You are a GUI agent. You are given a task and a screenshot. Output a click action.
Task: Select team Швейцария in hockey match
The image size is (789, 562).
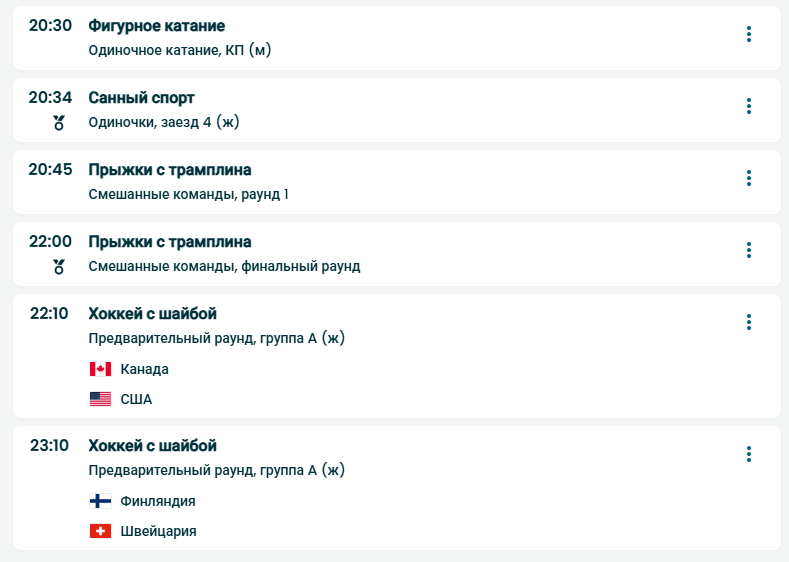[158, 531]
